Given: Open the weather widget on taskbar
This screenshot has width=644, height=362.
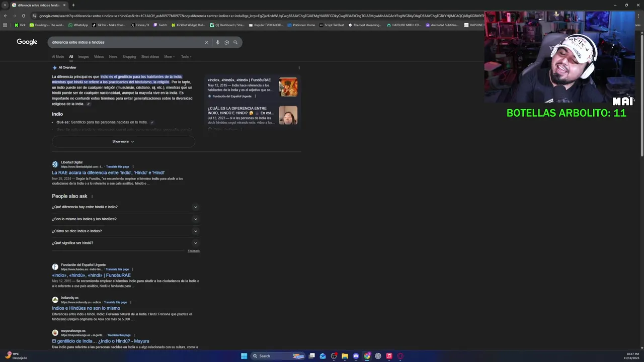Looking at the screenshot, I should click(15, 356).
